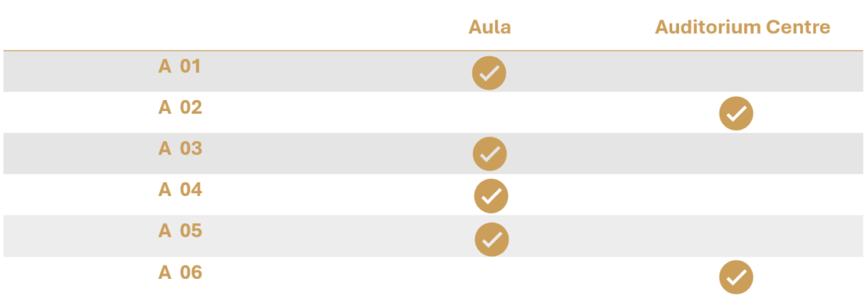Click empty Auditorium Centre cell in row A 04
This screenshot has width=868, height=307.
[736, 194]
